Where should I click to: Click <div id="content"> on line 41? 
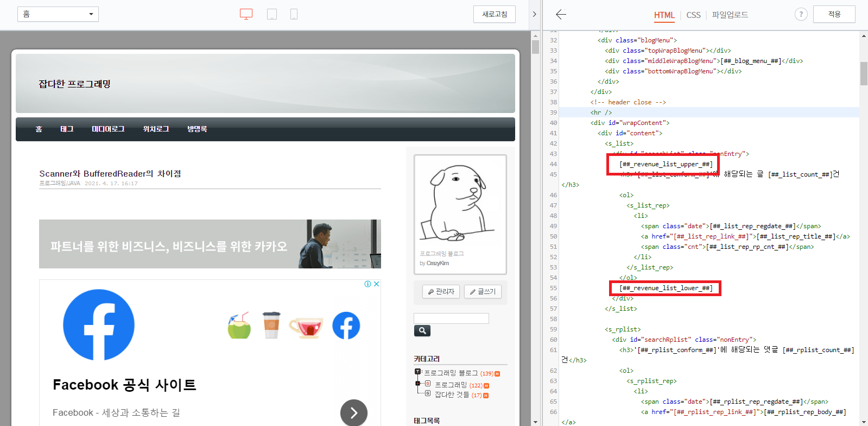(x=630, y=133)
